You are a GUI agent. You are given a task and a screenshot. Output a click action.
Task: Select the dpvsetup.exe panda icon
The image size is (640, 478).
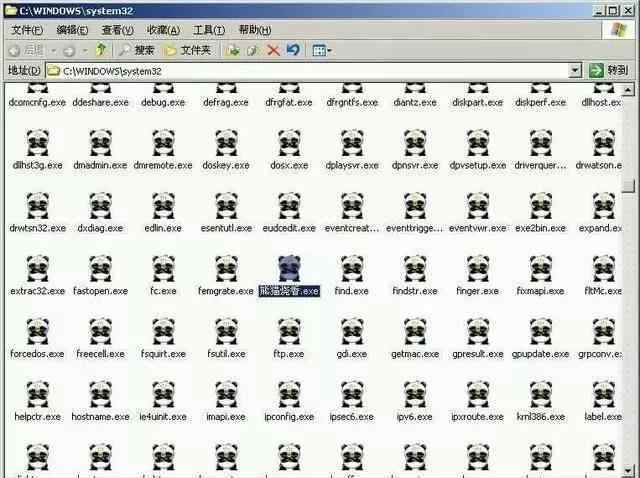[x=478, y=143]
